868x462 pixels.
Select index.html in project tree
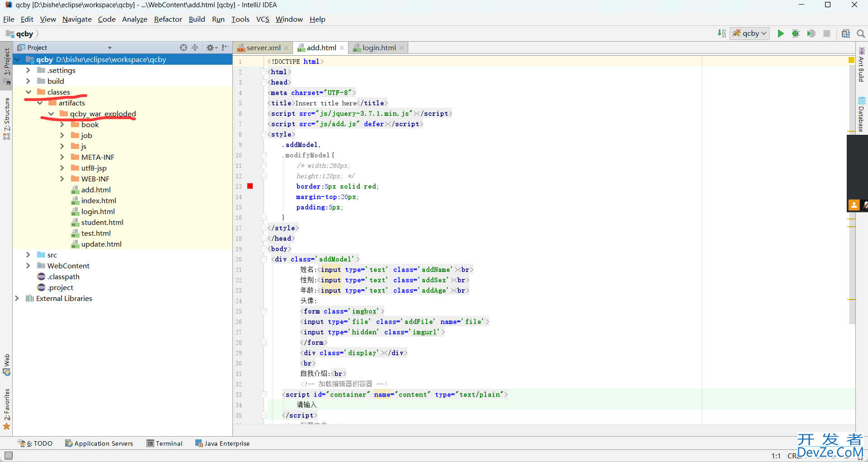pos(98,200)
